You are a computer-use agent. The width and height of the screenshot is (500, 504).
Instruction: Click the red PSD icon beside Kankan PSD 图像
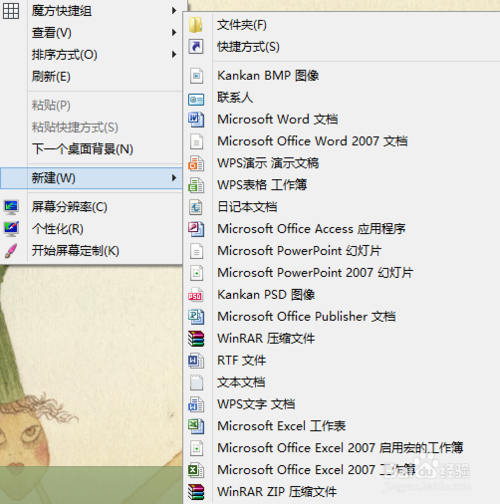(195, 295)
